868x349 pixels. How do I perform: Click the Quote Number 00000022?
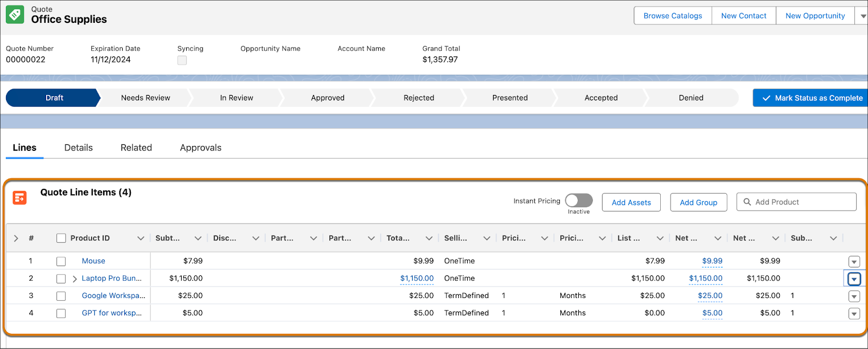click(25, 60)
